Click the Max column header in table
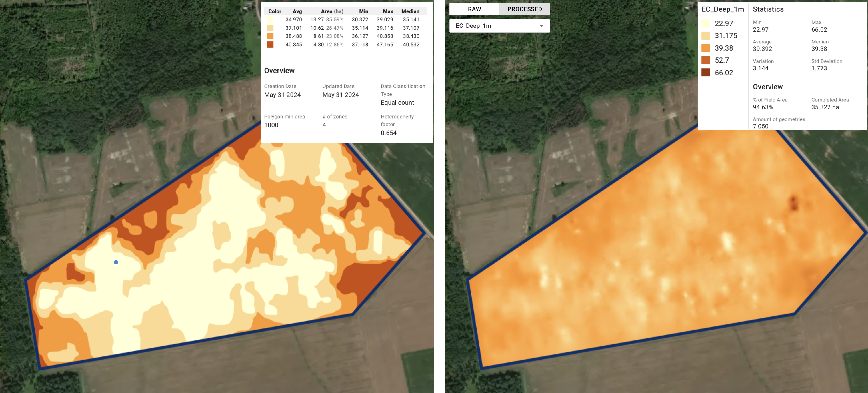The image size is (868, 393). [387, 11]
